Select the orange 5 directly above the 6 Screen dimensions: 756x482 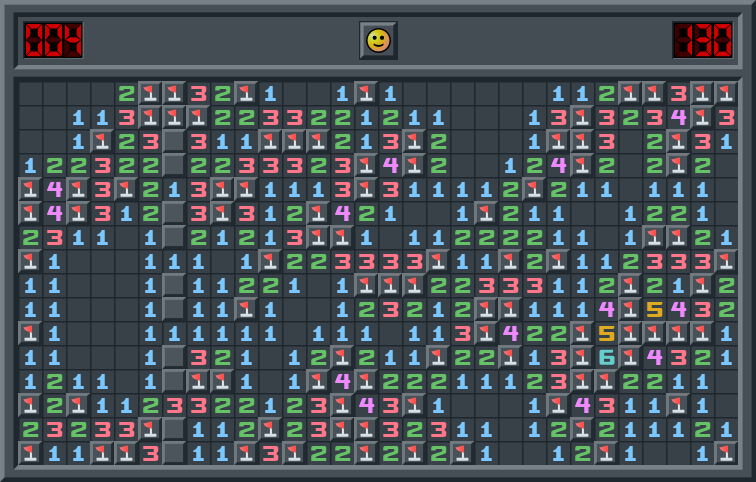[606, 333]
